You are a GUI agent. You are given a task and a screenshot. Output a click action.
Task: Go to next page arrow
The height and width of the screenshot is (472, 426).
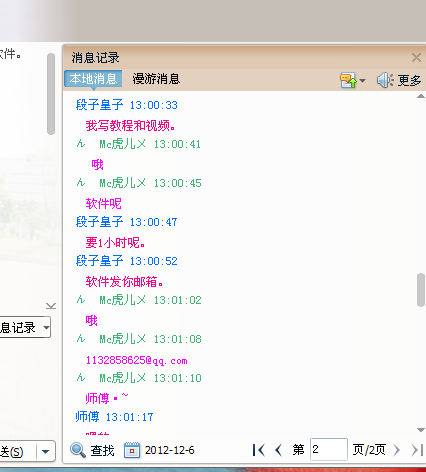(396, 450)
